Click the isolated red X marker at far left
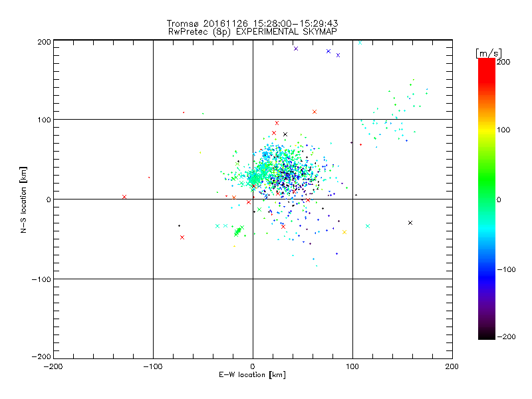Image resolution: width=532 pixels, height=399 pixels. tap(124, 197)
